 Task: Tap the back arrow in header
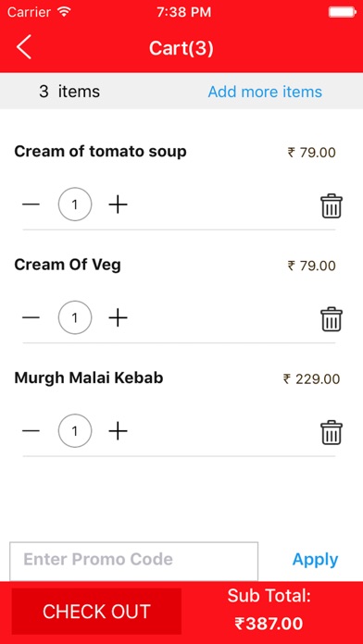point(23,47)
